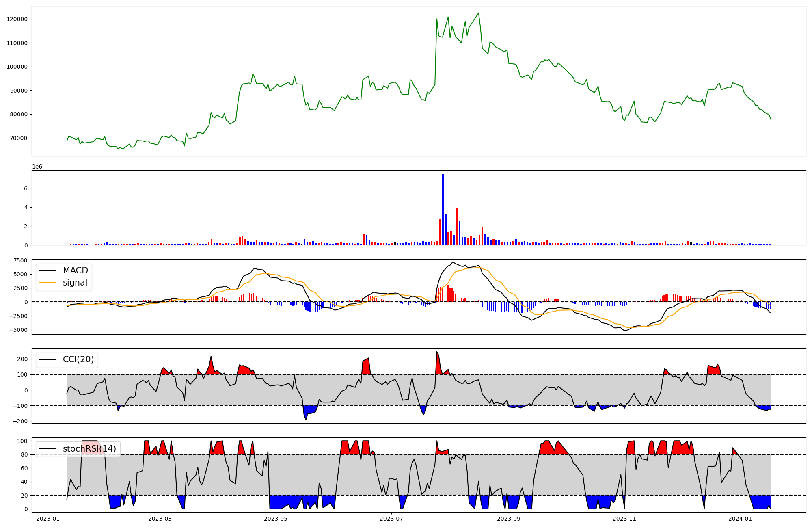Viewport: 812px width, 528px height.
Task: Click the 70000 price axis tick label
Action: click(x=19, y=138)
